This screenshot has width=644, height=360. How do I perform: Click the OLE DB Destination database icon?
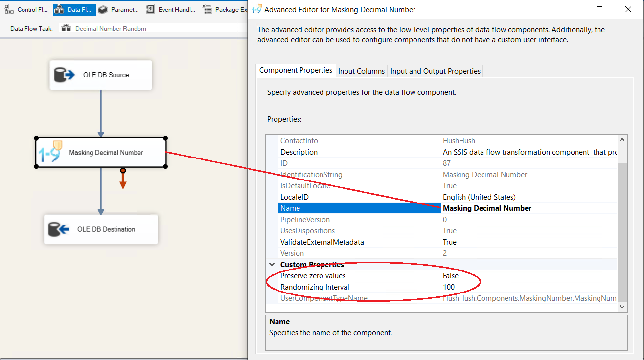[x=60, y=229]
